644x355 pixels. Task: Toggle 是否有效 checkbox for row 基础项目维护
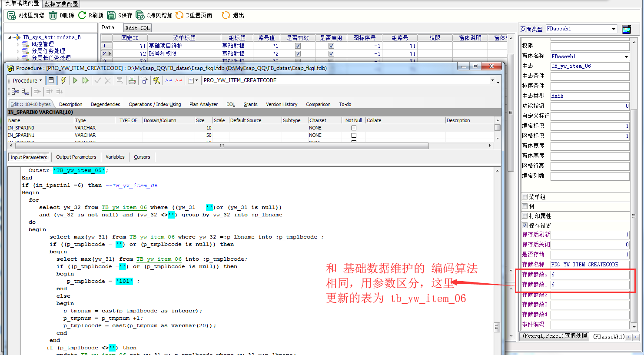coord(298,46)
